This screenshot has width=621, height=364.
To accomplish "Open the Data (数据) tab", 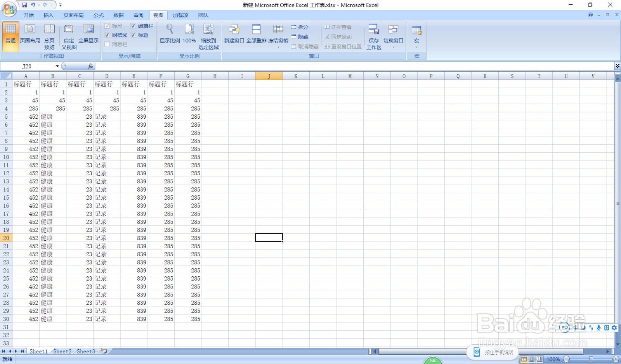I will 118,15.
